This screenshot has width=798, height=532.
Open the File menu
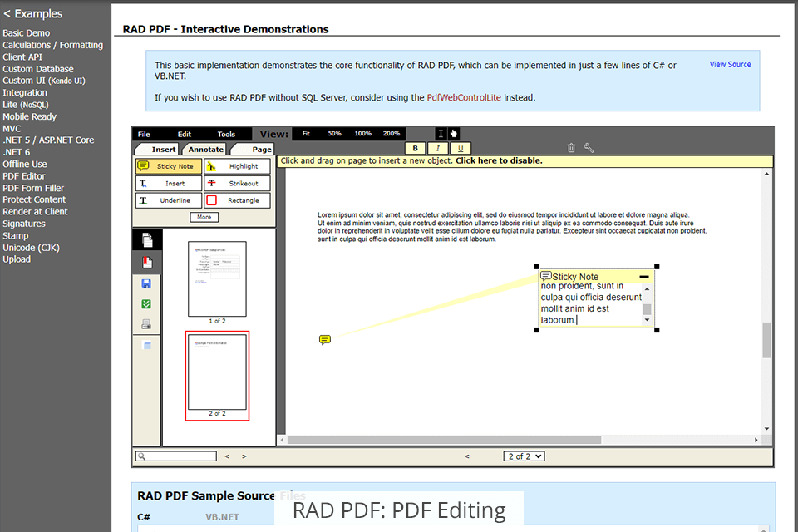click(144, 134)
